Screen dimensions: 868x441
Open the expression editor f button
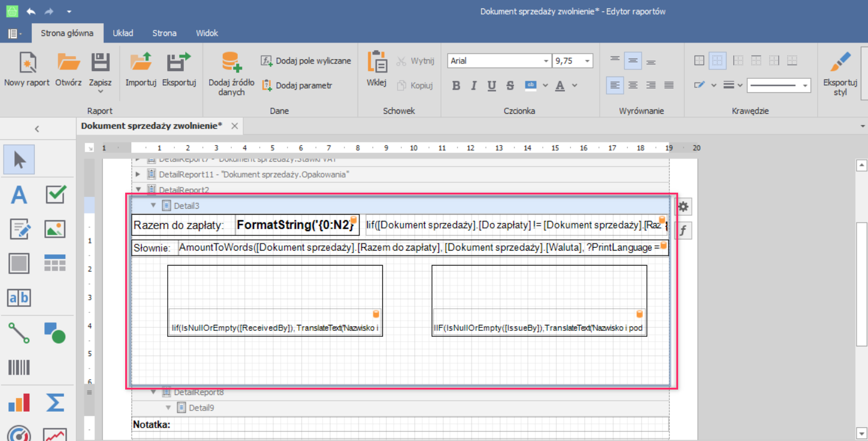tap(683, 230)
